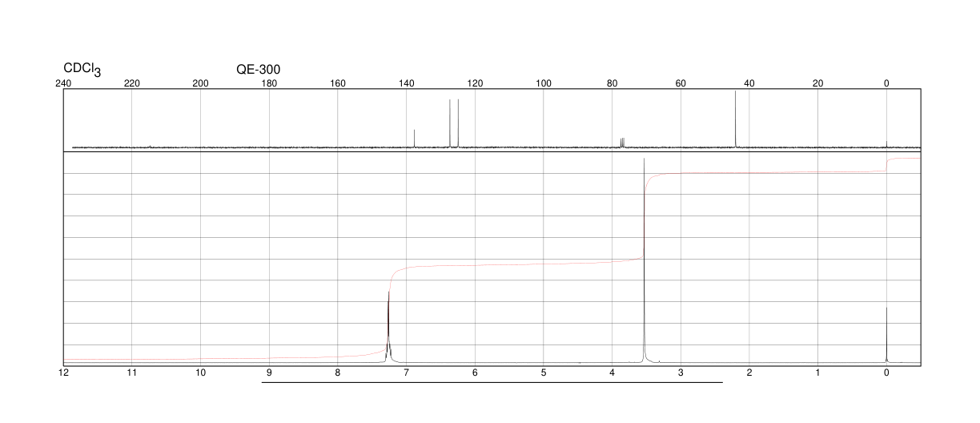Click the 4 ppm label on proton axis
The height and width of the screenshot is (423, 980).
tap(612, 373)
